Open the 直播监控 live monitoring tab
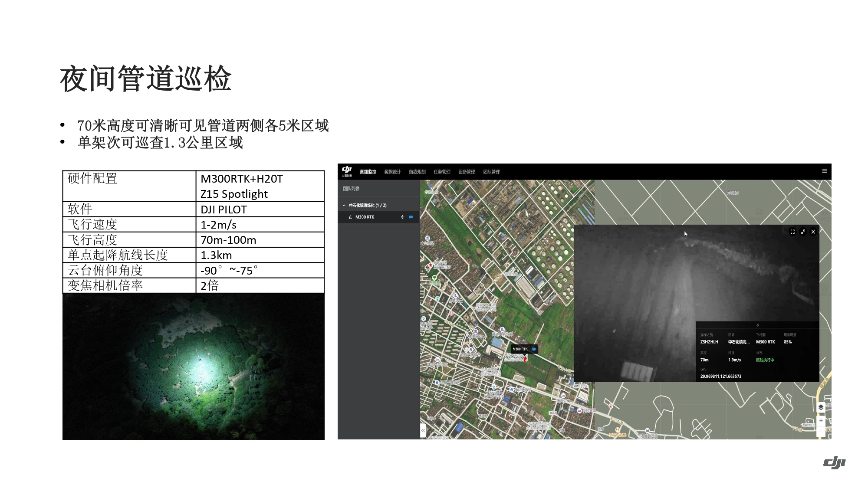Image resolution: width=868 pixels, height=488 pixels. 368,172
